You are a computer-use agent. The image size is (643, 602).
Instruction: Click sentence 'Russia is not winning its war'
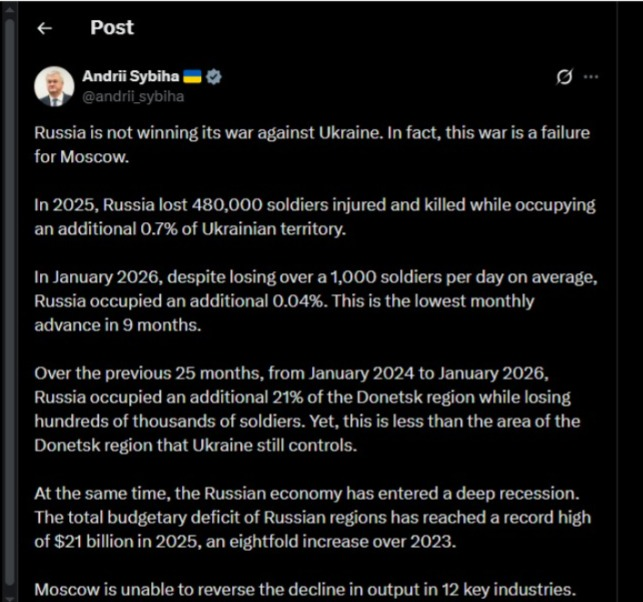(x=150, y=133)
